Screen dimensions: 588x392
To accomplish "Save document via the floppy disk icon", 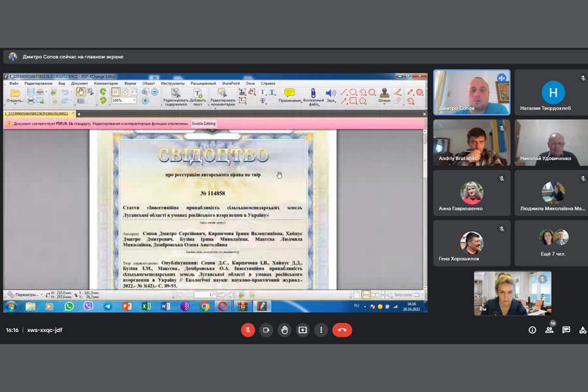I will (x=31, y=92).
